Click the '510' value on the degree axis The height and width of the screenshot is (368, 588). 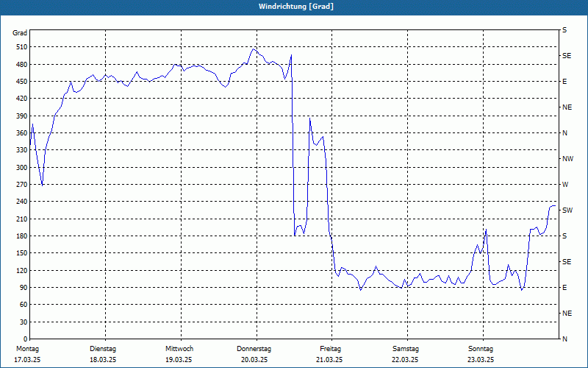(22, 47)
